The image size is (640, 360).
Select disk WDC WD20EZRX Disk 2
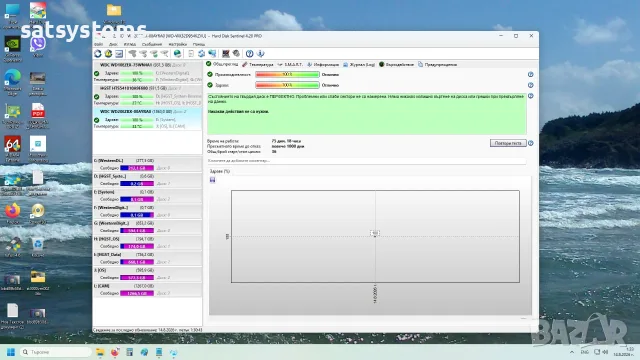[x=147, y=119]
